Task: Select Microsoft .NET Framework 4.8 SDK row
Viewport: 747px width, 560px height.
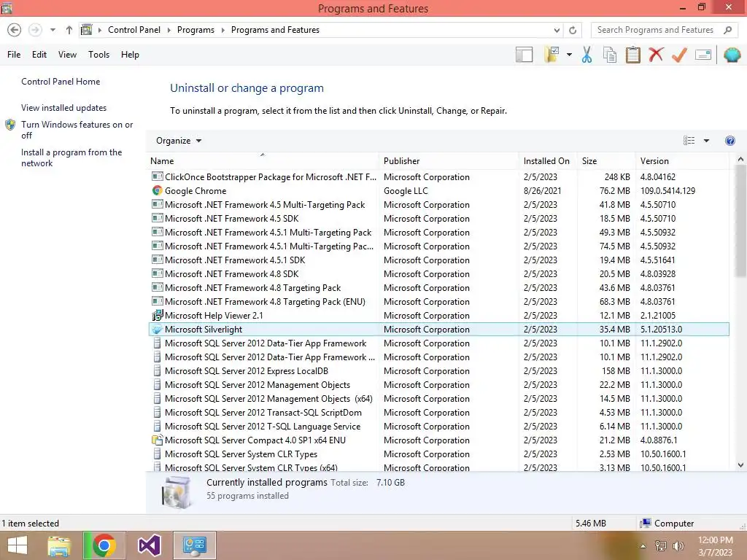Action: 438,274
